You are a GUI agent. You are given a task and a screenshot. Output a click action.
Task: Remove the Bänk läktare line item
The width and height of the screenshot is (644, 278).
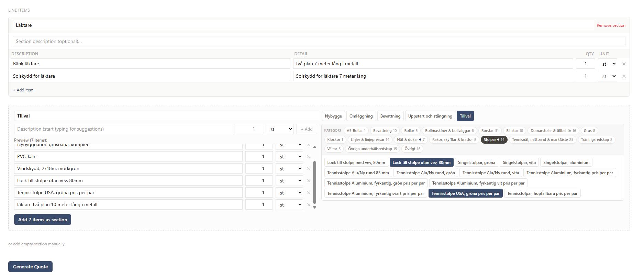[624, 64]
